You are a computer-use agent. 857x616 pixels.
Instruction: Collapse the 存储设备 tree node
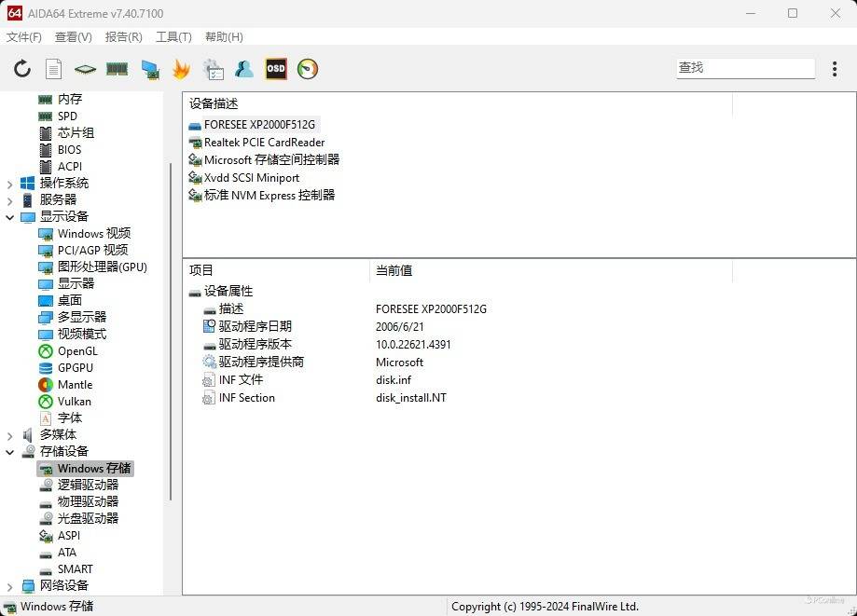tap(10, 452)
